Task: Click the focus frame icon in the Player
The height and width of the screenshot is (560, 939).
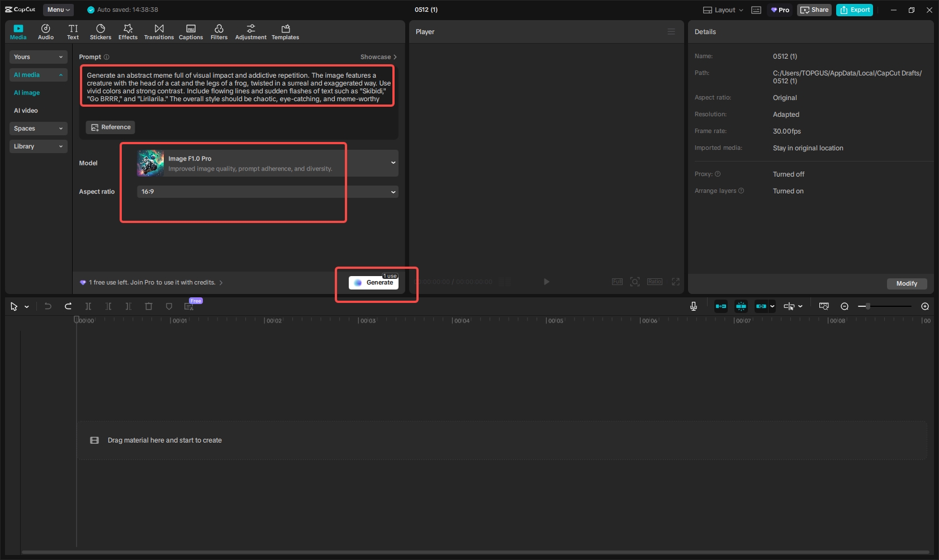Action: coord(635,282)
